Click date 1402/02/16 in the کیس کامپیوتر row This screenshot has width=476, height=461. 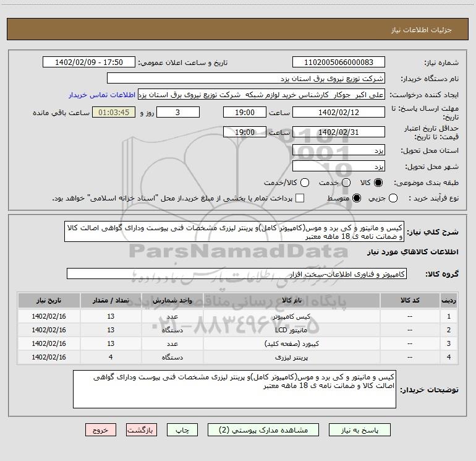[49, 316]
